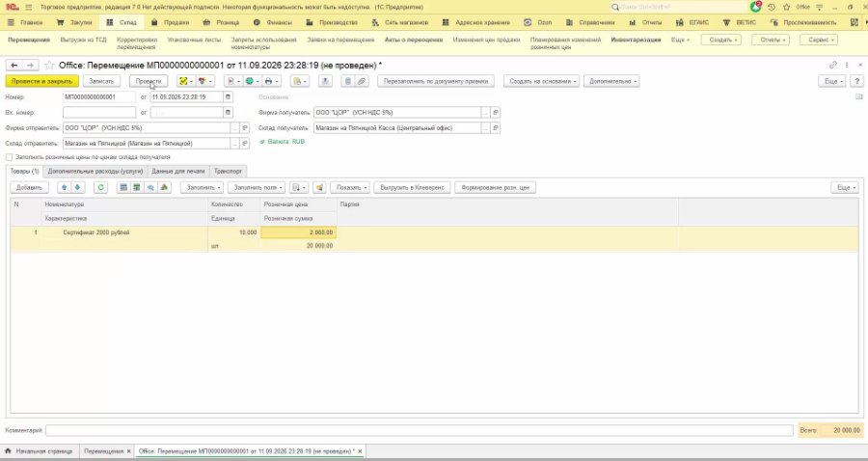This screenshot has width=868, height=461.
Task: Open Инвентаризация link in section panel
Action: [637, 40]
